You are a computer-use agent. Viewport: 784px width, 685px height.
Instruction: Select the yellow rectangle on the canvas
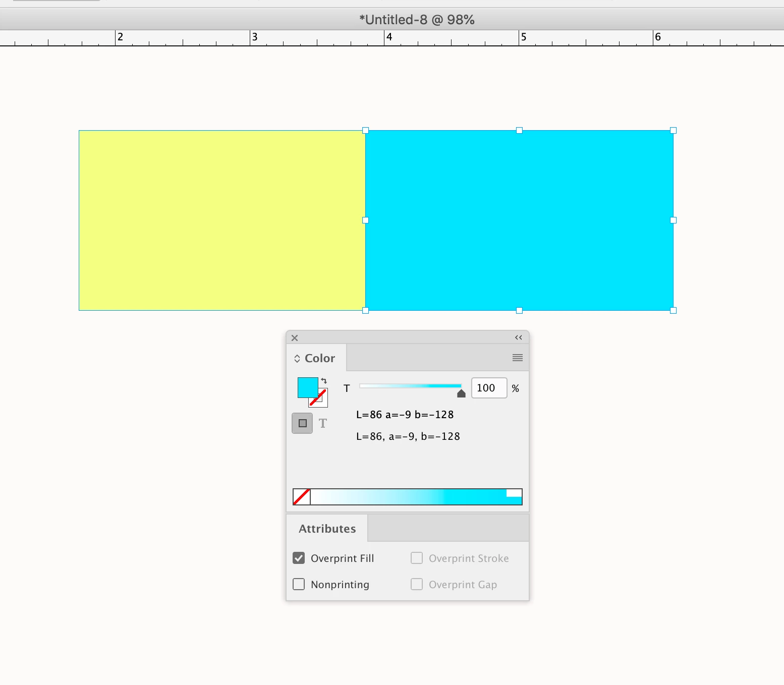(222, 220)
